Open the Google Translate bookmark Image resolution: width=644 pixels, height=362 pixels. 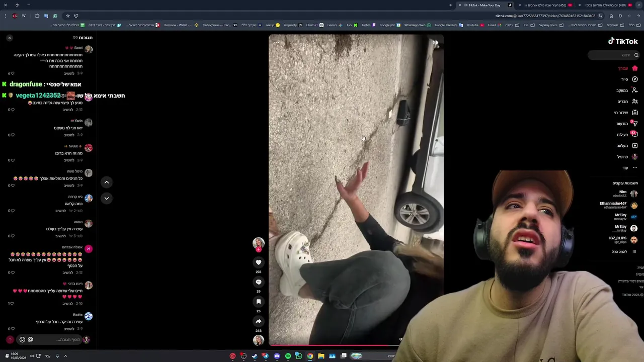point(448,25)
